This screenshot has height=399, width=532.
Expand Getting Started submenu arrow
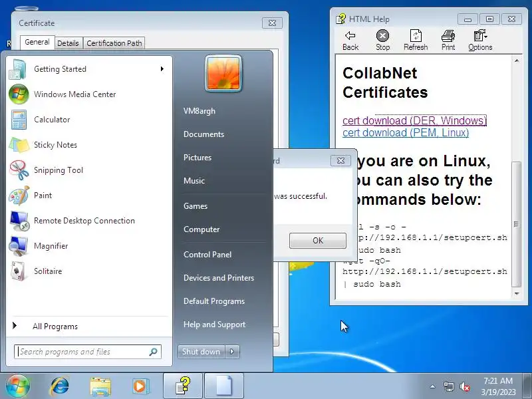coord(162,69)
